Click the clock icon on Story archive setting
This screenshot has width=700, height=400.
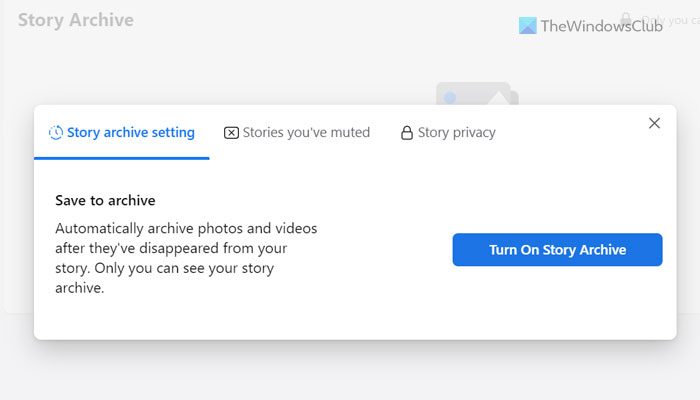coord(58,132)
